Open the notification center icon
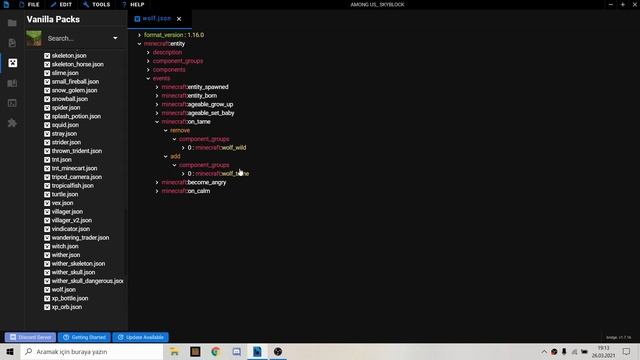Viewport: 640px width, 360px height. (626, 351)
